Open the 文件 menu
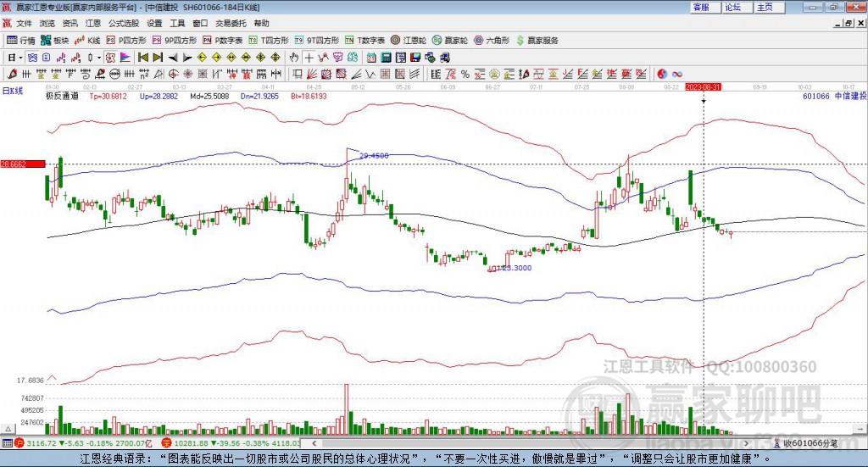 (x=24, y=23)
